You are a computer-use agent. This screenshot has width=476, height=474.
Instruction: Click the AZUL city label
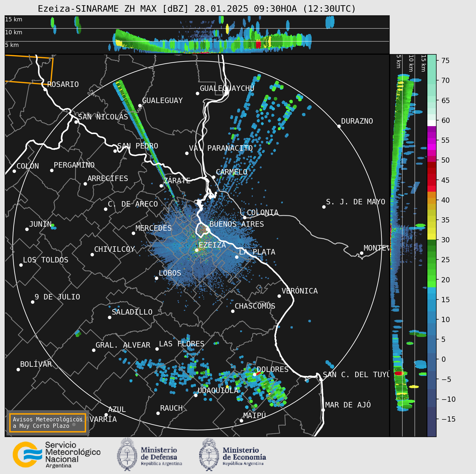pos(117,409)
